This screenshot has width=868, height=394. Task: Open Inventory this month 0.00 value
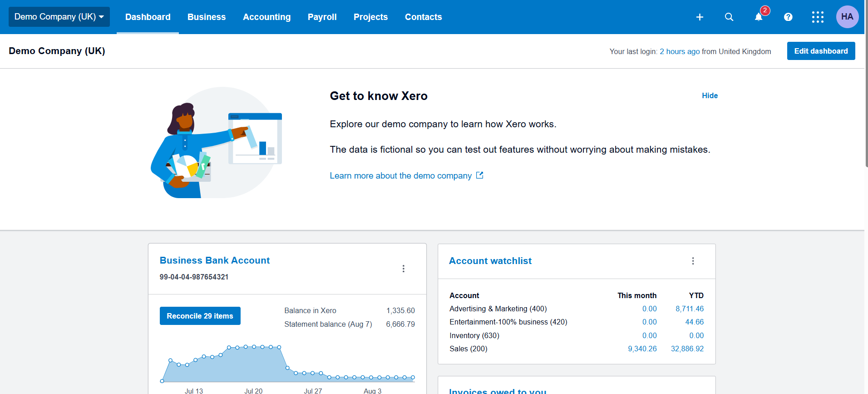[x=650, y=335]
